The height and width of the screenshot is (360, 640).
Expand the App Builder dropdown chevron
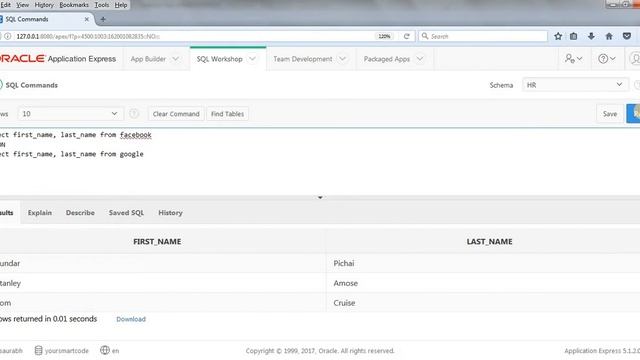pos(176,59)
